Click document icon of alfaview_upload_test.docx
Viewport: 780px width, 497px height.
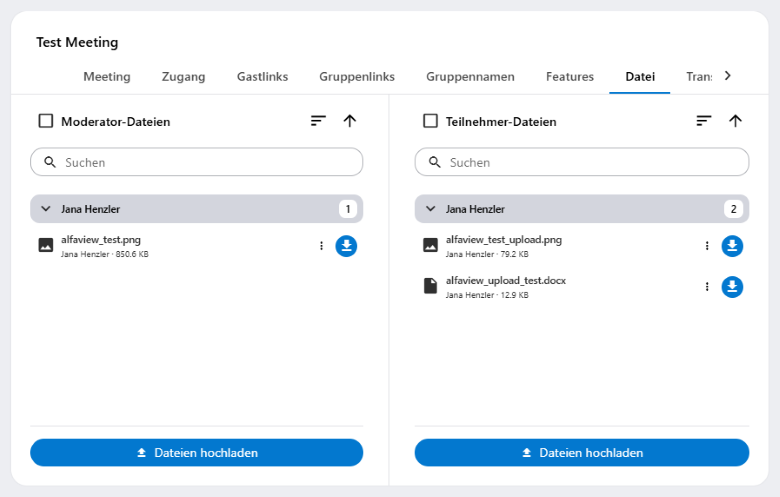tap(430, 286)
